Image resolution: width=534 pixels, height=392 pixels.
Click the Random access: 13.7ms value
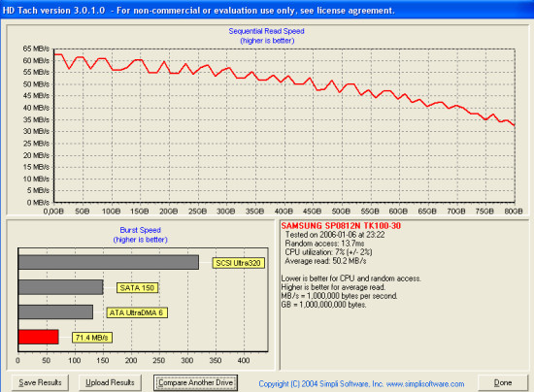pyautogui.click(x=324, y=244)
